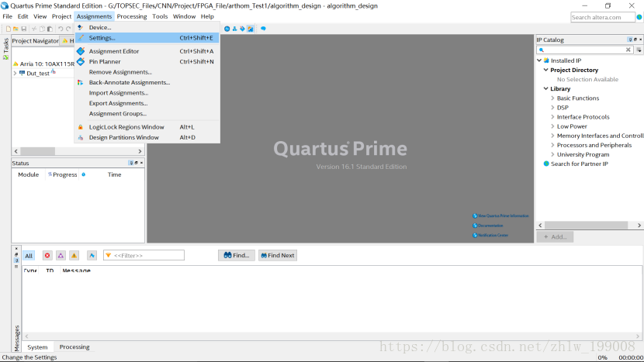Expand the DSP category
Viewport: 644px width, 362px height.
[552, 108]
